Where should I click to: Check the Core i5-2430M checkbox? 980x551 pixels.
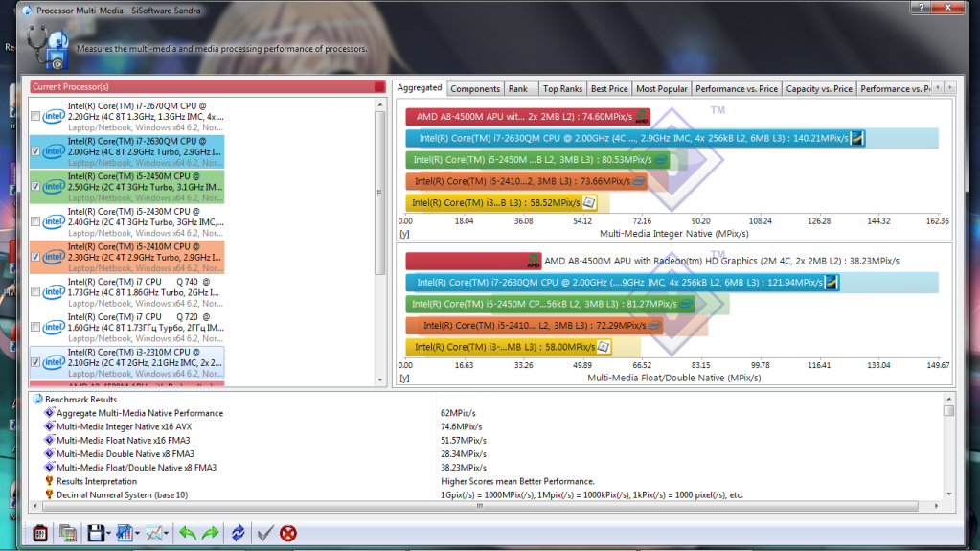tap(35, 221)
